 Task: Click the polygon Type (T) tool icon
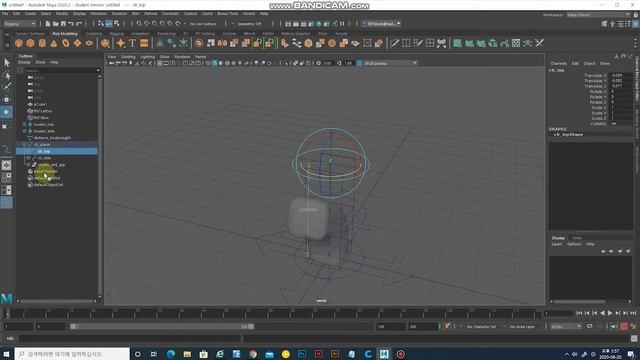pyautogui.click(x=132, y=43)
